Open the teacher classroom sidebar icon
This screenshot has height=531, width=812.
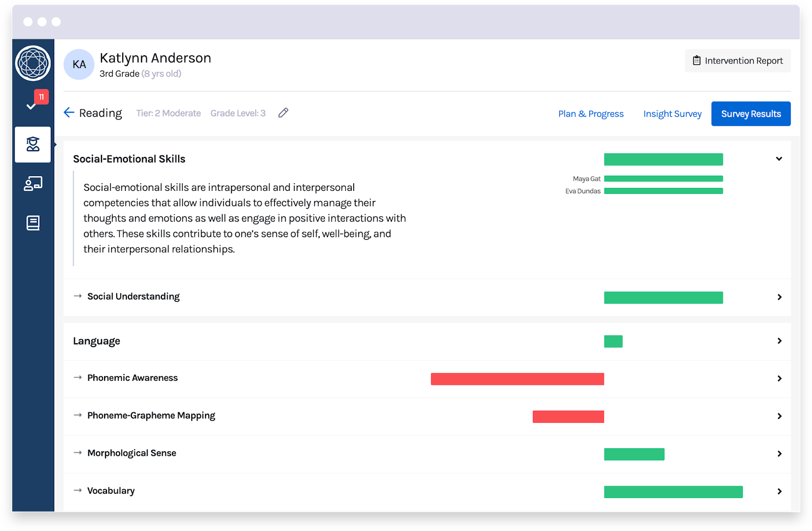pyautogui.click(x=33, y=184)
